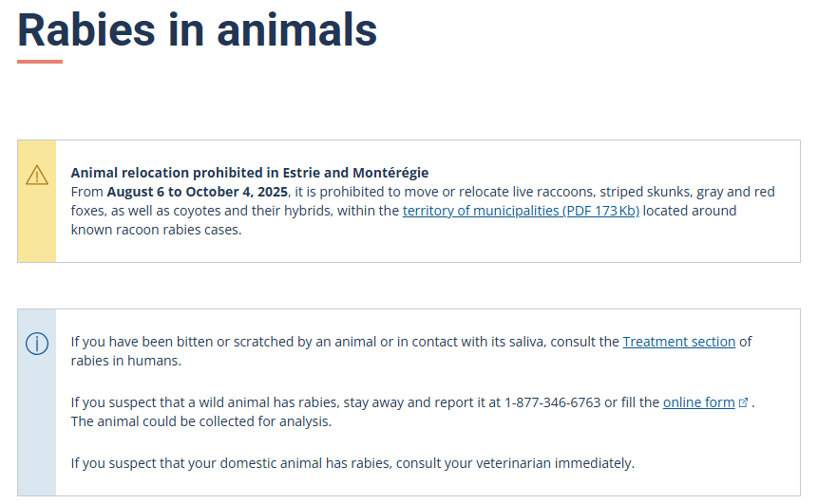Follow the Treatment section link
The width and height of the screenshot is (818, 504).
[x=678, y=342]
